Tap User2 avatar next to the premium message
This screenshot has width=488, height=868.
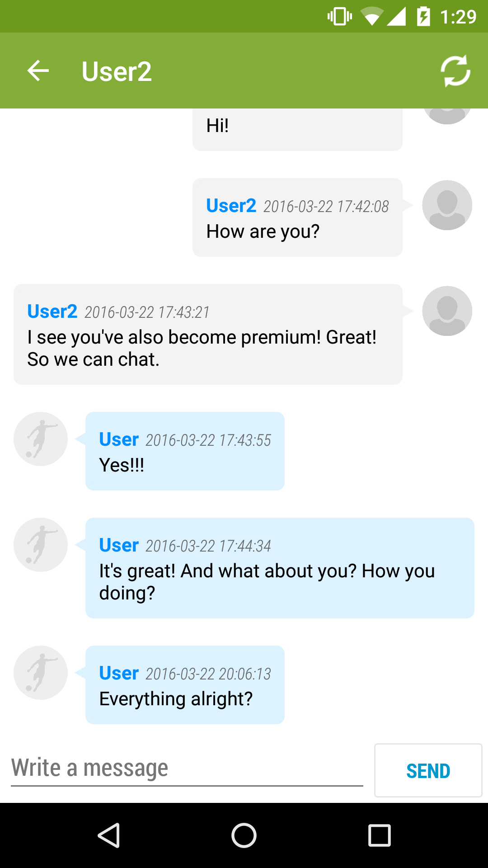(x=447, y=311)
